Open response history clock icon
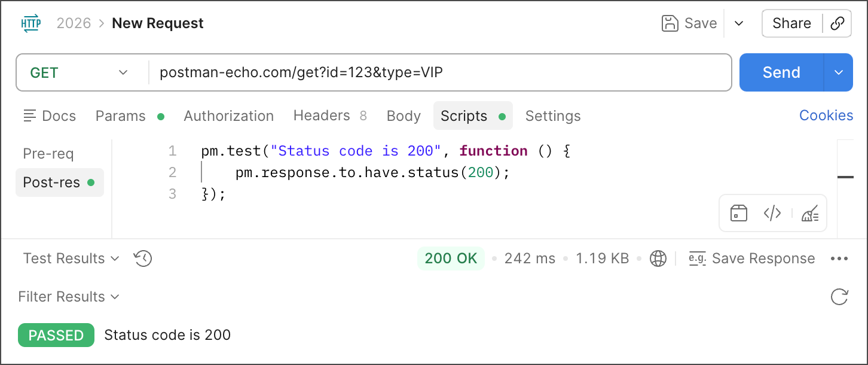The image size is (868, 365). coord(143,258)
